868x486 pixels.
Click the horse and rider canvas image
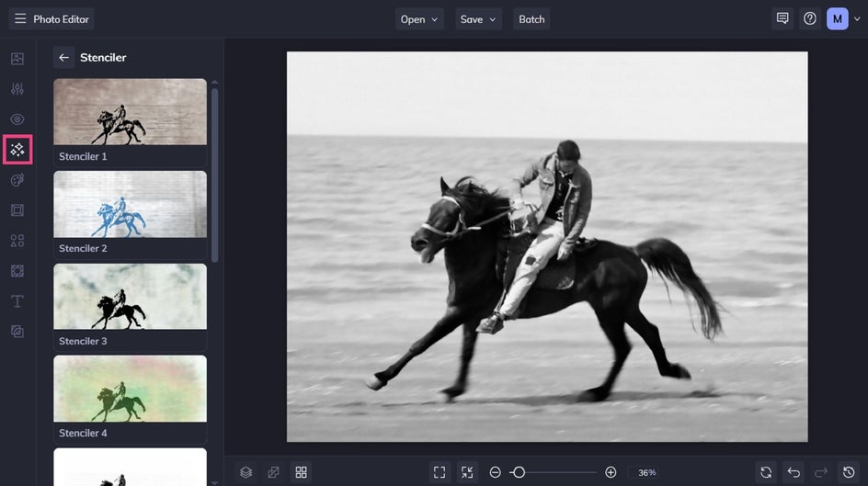pos(547,246)
